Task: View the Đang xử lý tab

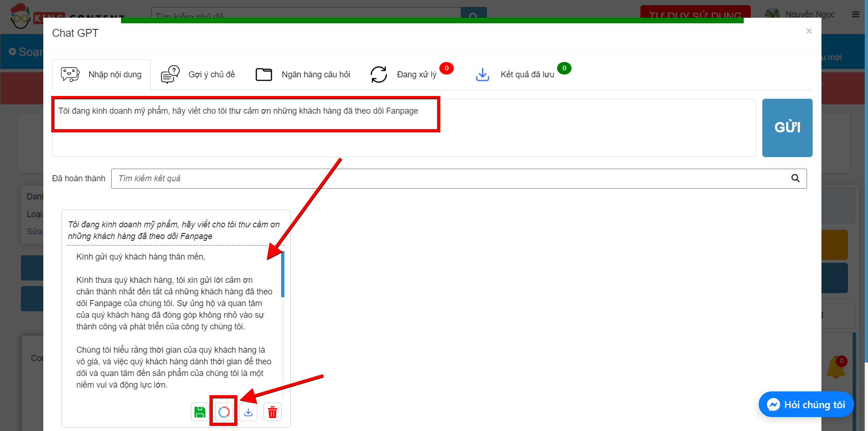Action: (411, 75)
